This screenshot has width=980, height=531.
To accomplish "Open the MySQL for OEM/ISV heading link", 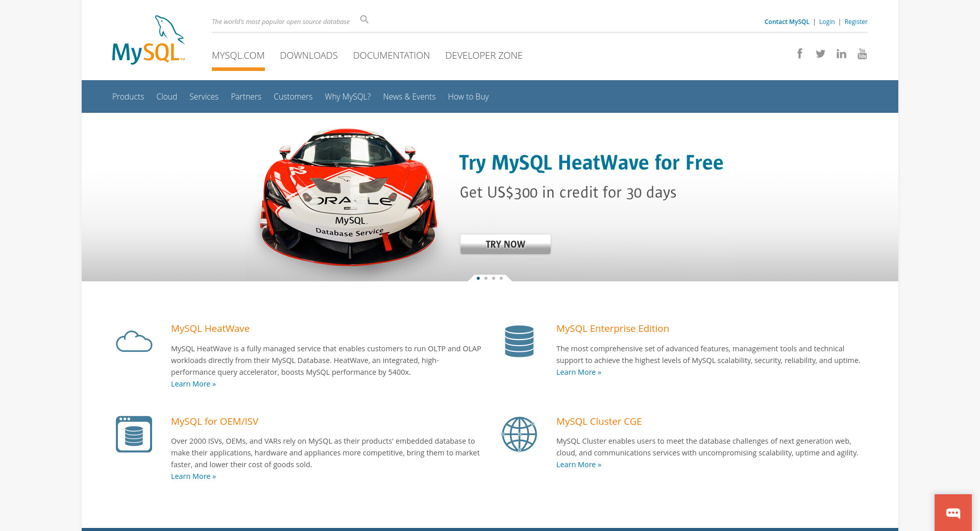I will point(214,422).
